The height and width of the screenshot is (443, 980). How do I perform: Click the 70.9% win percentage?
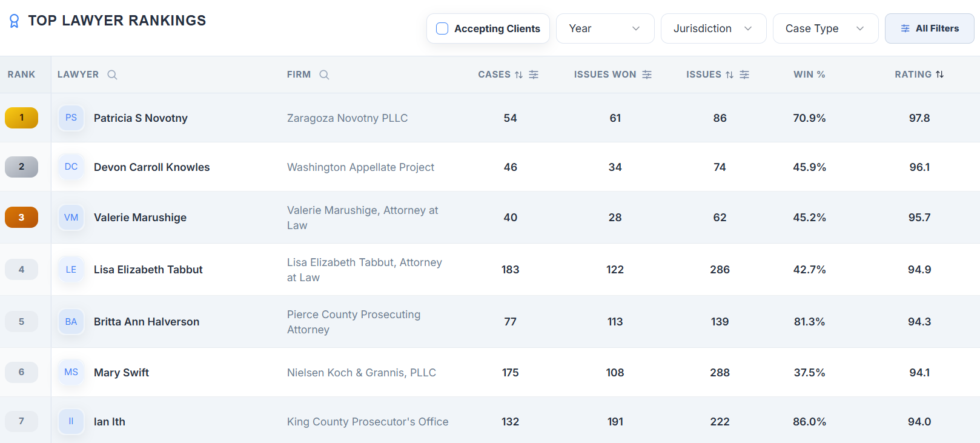point(809,118)
